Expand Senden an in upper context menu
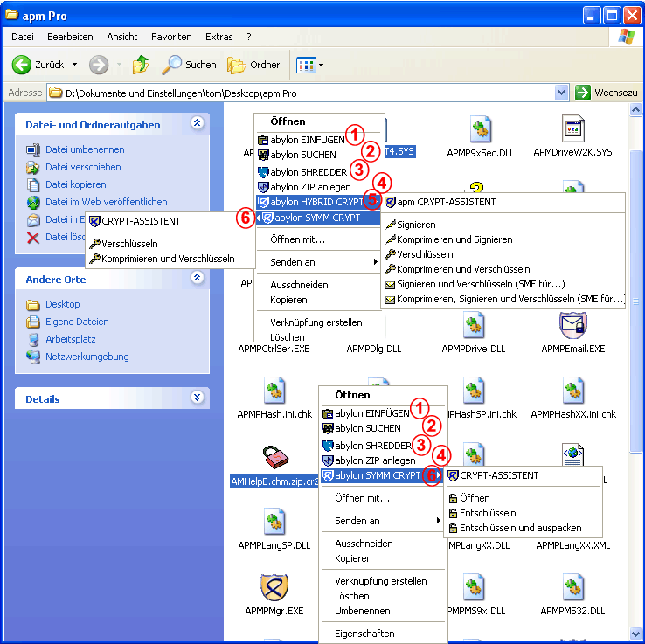The width and height of the screenshot is (645, 644). coord(317,262)
